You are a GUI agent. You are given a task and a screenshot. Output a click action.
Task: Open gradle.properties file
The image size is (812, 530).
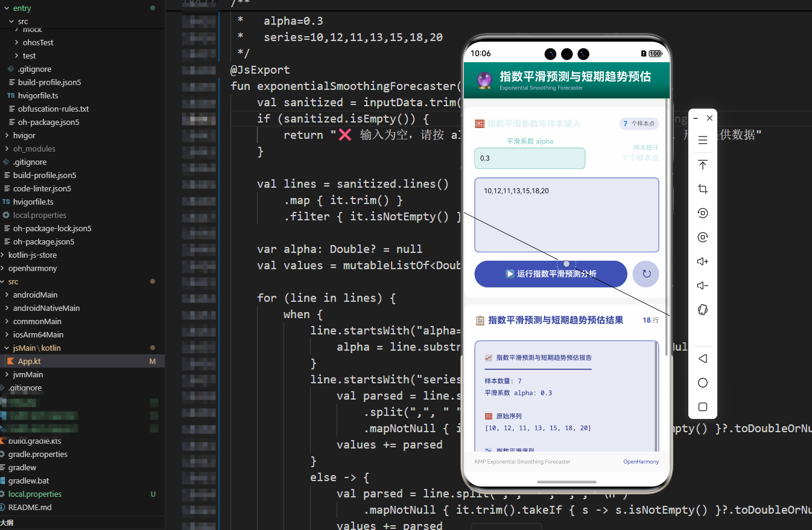click(x=38, y=454)
